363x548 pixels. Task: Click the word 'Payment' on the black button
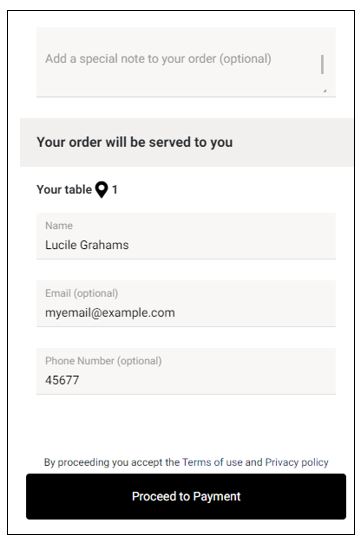[217, 497]
